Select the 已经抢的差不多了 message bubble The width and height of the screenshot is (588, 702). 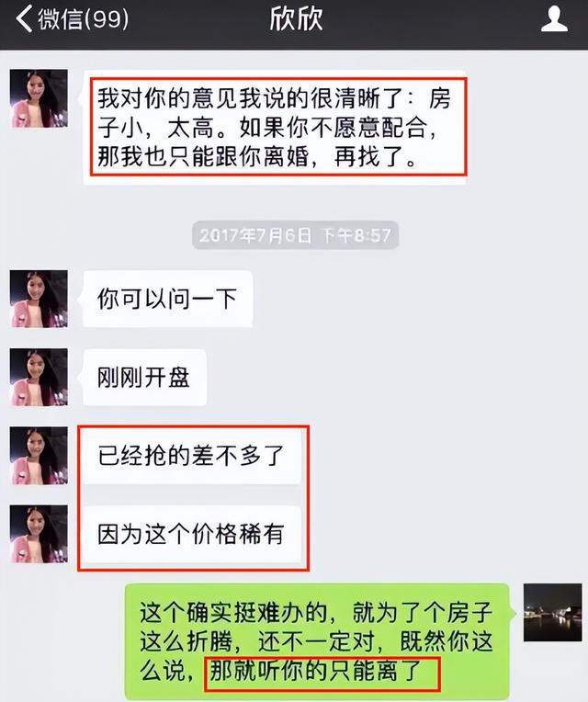click(x=190, y=456)
